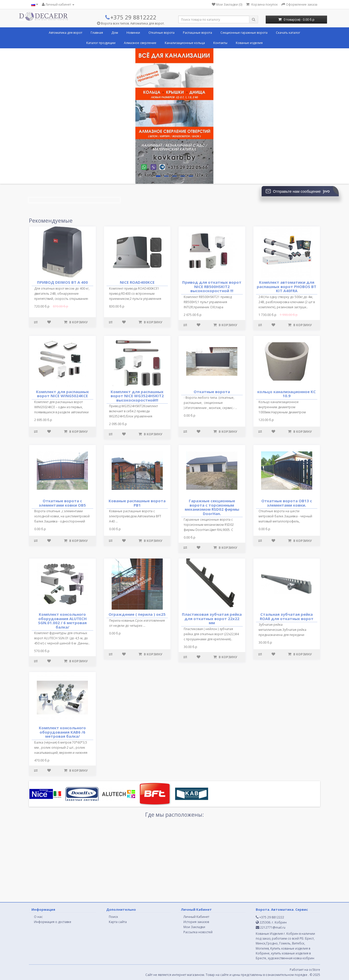The image size is (349, 980).
Task: Compare icon for NICE RB500HSKIT2
Action: [x=185, y=325]
